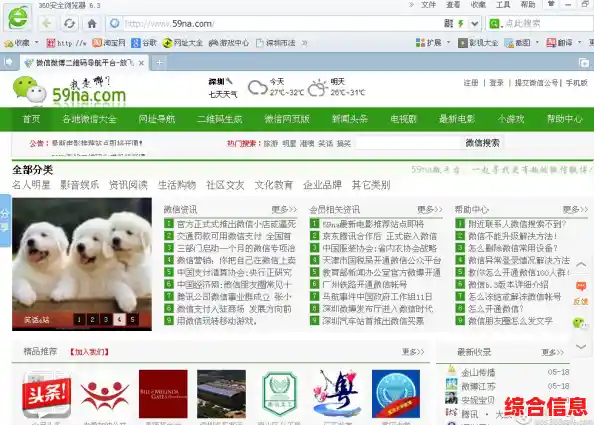Close the 微信微博二维码导航平台 tab
The height and width of the screenshot is (425, 594).
[x=141, y=63]
